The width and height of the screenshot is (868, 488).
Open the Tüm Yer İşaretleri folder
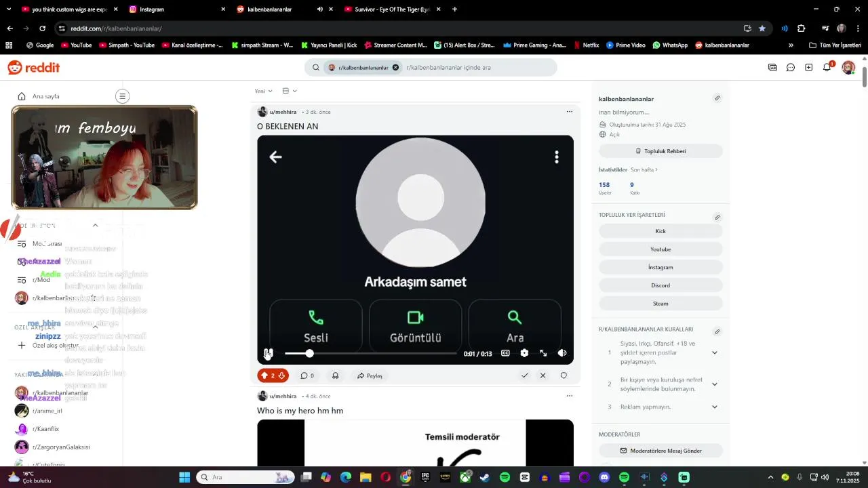click(835, 45)
